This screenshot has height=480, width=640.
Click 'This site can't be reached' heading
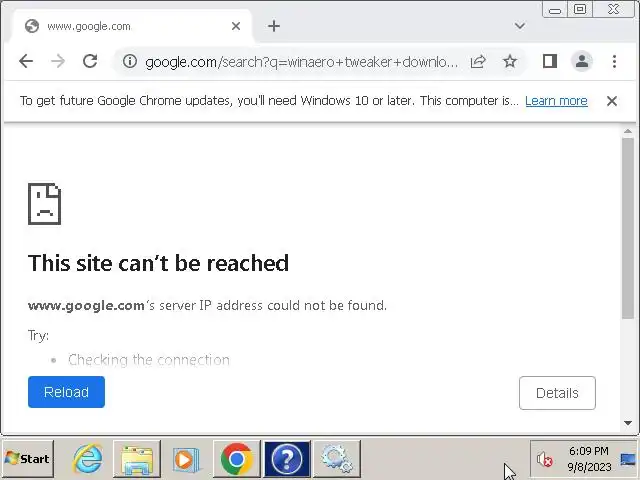tap(158, 263)
